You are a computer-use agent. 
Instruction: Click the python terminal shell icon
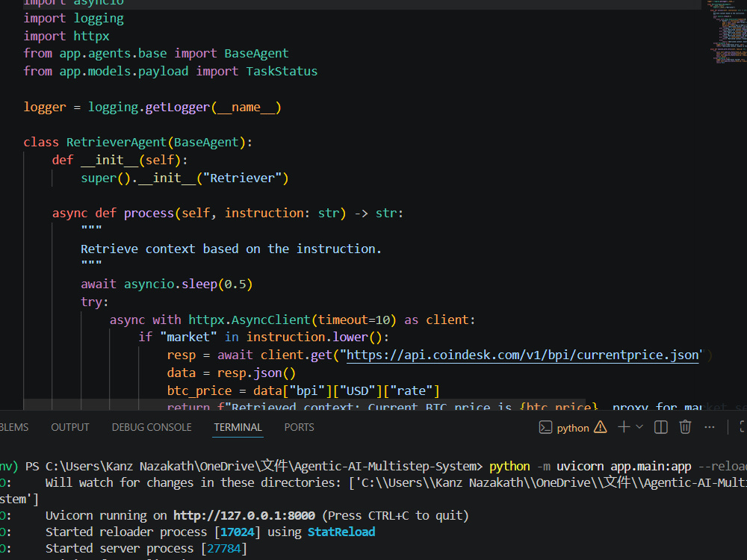click(x=545, y=428)
